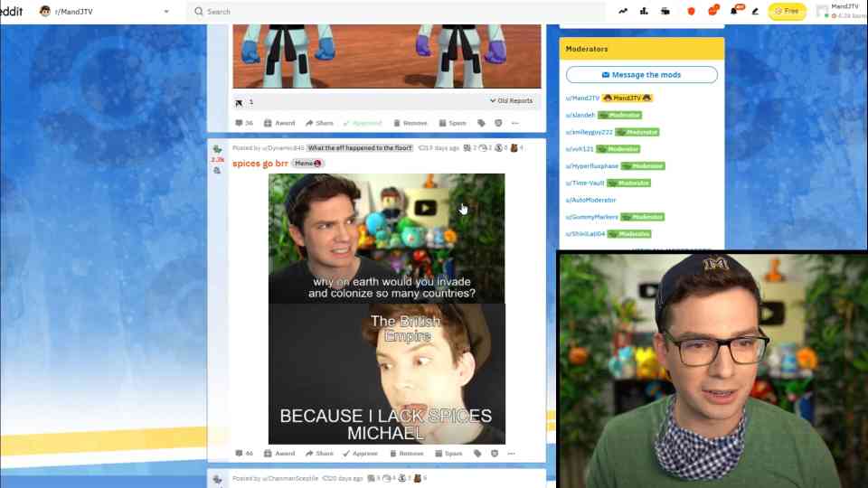Downvote the 'spices go brr' post
Viewport: 868px width, 488px height.
click(217, 170)
